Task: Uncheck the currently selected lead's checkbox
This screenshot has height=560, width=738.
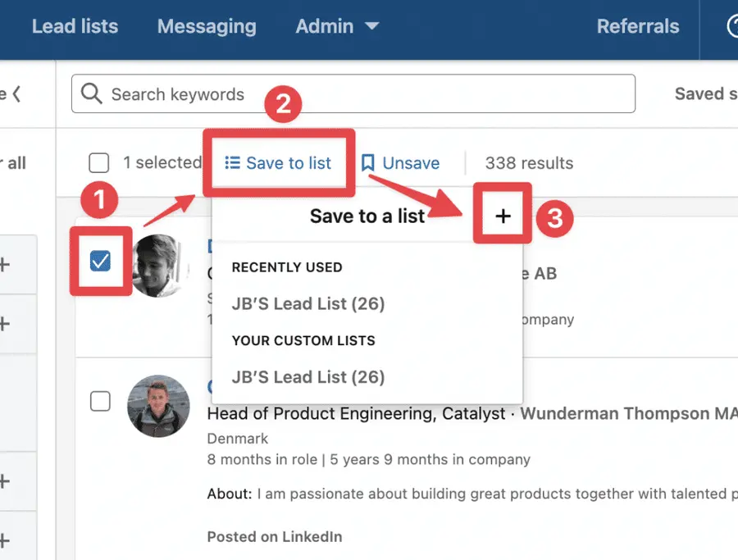Action: 100,261
